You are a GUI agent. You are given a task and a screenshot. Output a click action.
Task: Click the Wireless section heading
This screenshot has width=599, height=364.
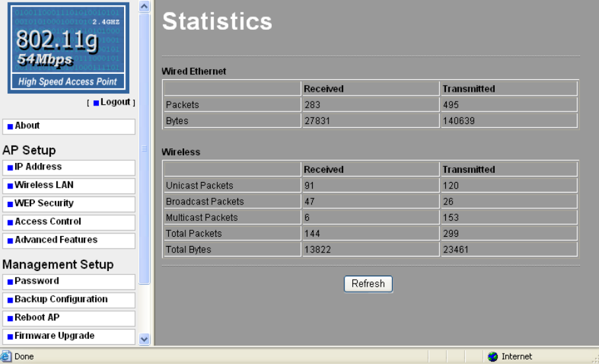pyautogui.click(x=181, y=152)
